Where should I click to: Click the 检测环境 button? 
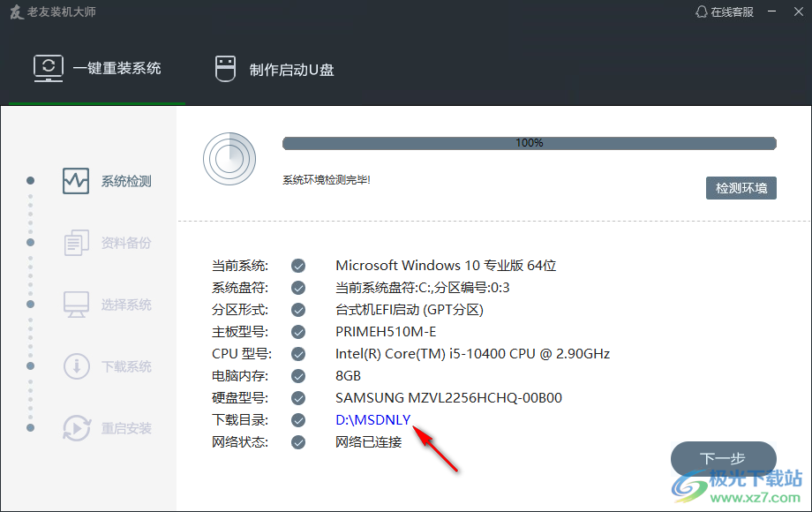coord(741,188)
